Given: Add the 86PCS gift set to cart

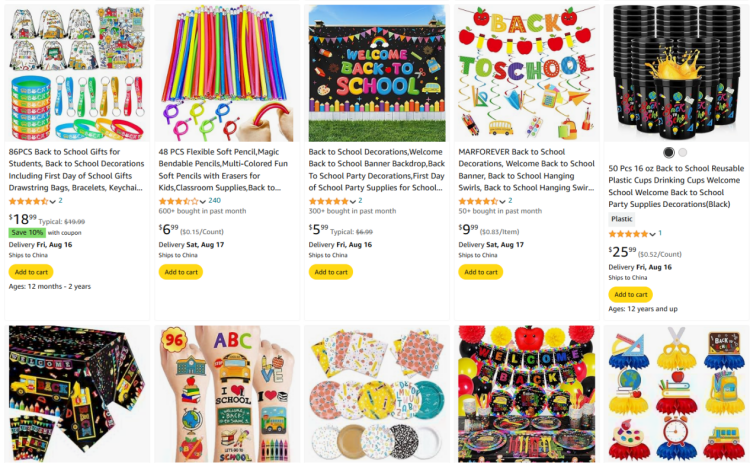Looking at the screenshot, I should point(31,272).
